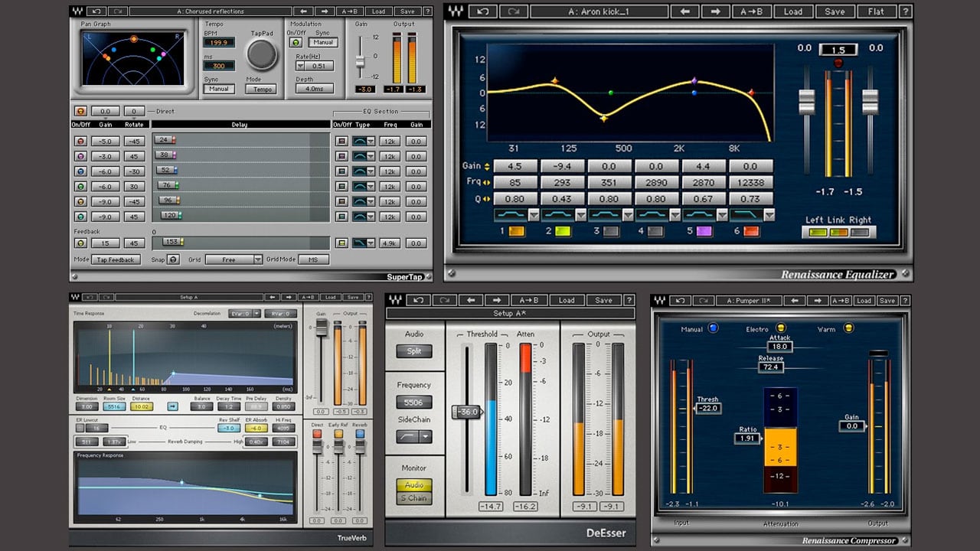Screen dimensions: 980x551
Task: Toggle the tap with gain -3.0 on/off
Action: pos(80,156)
